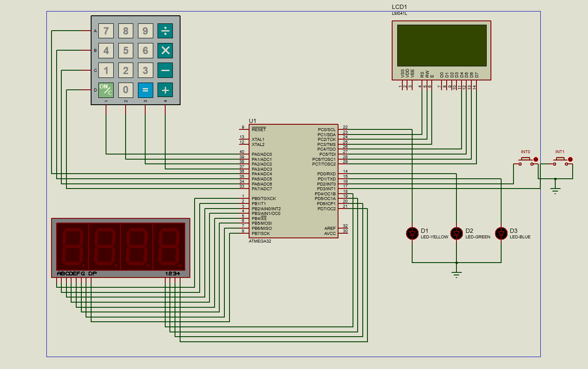Select the LCD1 reference label

399,7
